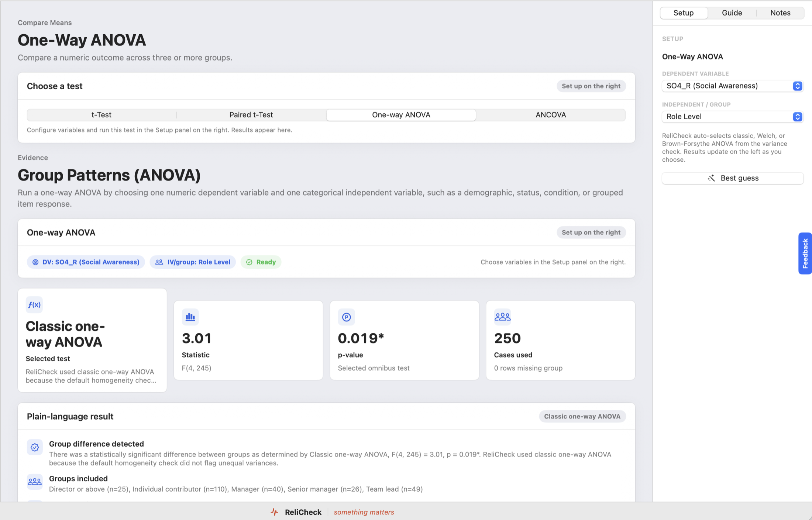Click the Group difference detected badge icon
Image resolution: width=812 pixels, height=520 pixels.
tap(35, 447)
